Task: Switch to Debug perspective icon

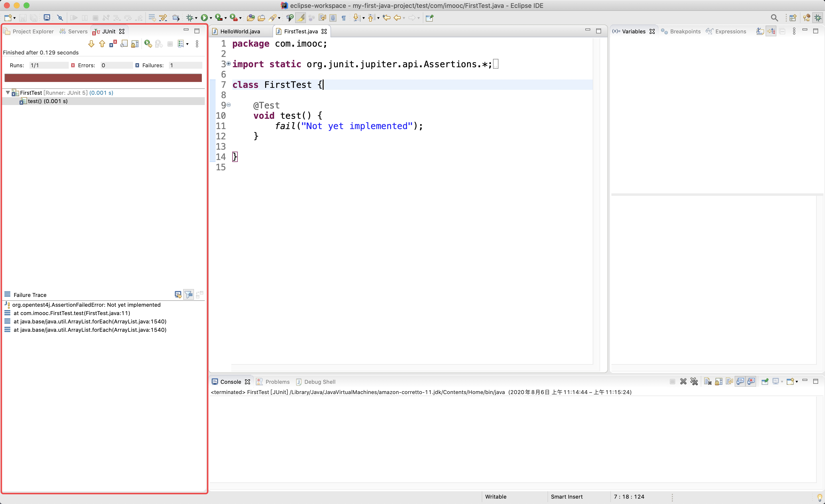Action: click(818, 18)
